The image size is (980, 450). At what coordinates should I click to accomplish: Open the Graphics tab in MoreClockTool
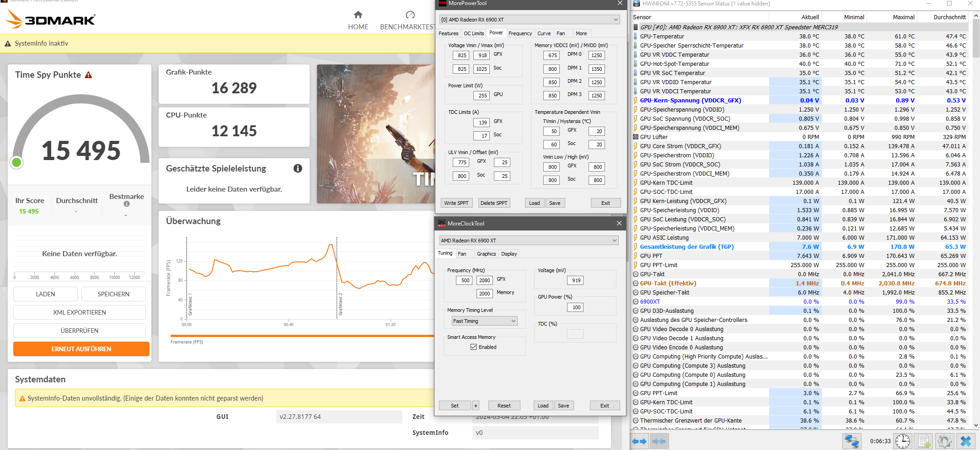[486, 254]
